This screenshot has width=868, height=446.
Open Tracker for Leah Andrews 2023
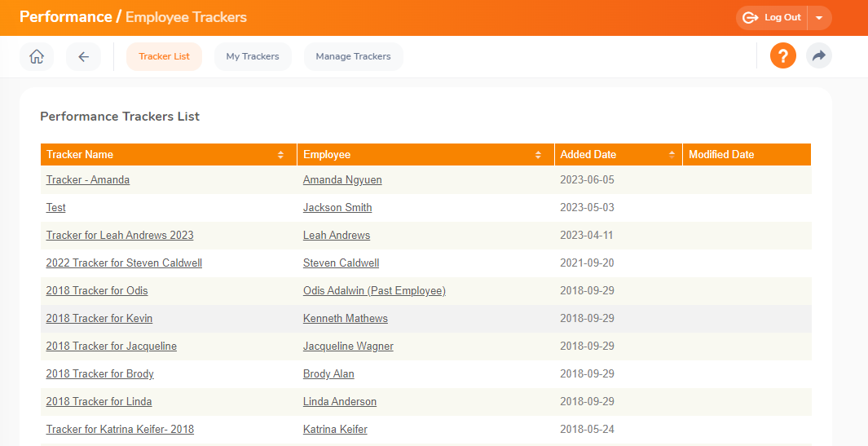[120, 235]
